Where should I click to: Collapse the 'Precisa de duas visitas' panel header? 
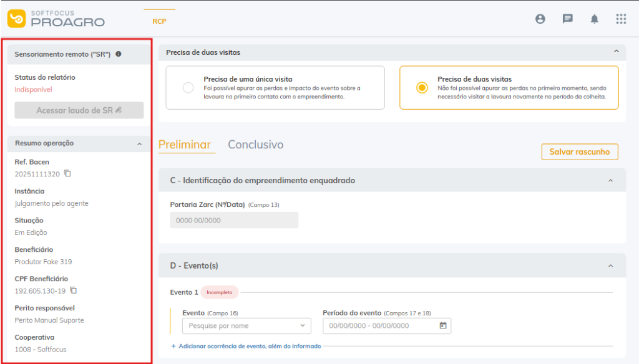pos(616,52)
